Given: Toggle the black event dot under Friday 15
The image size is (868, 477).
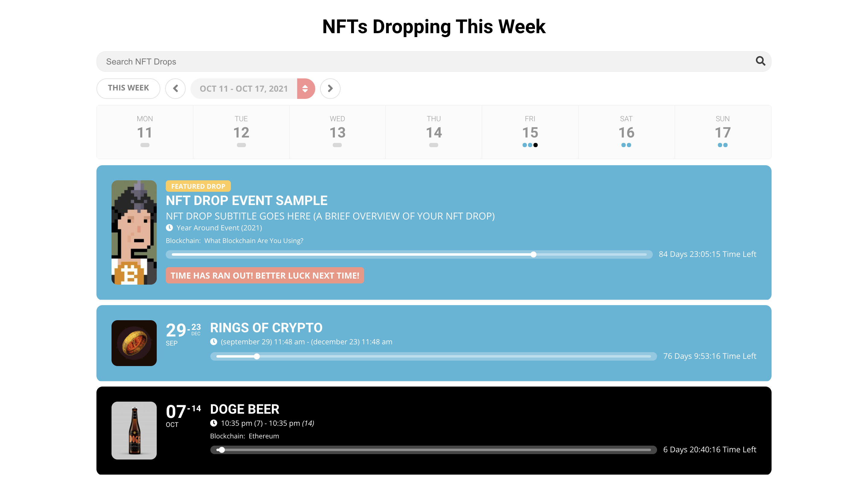Looking at the screenshot, I should tap(536, 145).
